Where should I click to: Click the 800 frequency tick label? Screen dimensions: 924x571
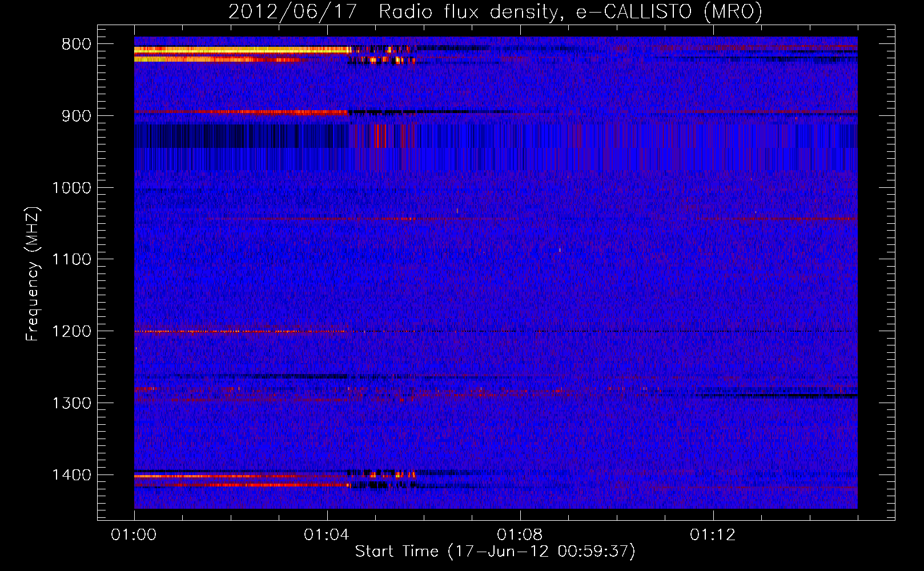pos(77,44)
